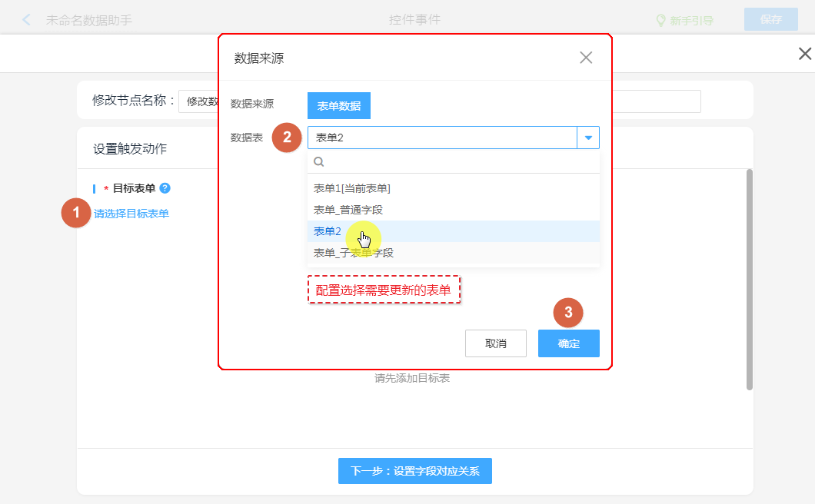The width and height of the screenshot is (815, 504).
Task: Click the 修改节点名称 text input
Action: coord(198,101)
